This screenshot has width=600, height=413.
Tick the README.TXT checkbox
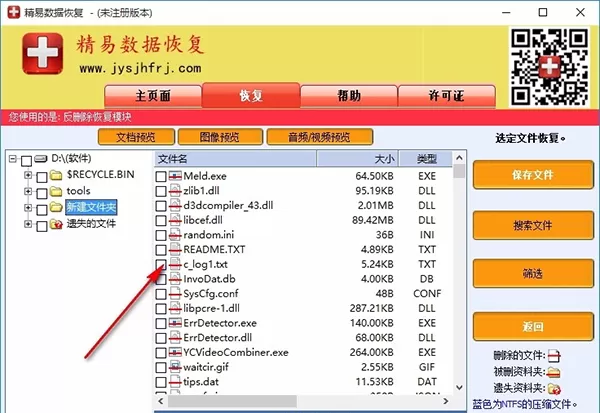(x=161, y=250)
